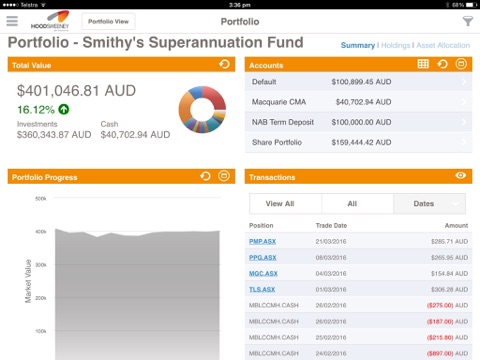
Task: Click the ($187.00) AUD transaction amount
Action: pyautogui.click(x=447, y=321)
